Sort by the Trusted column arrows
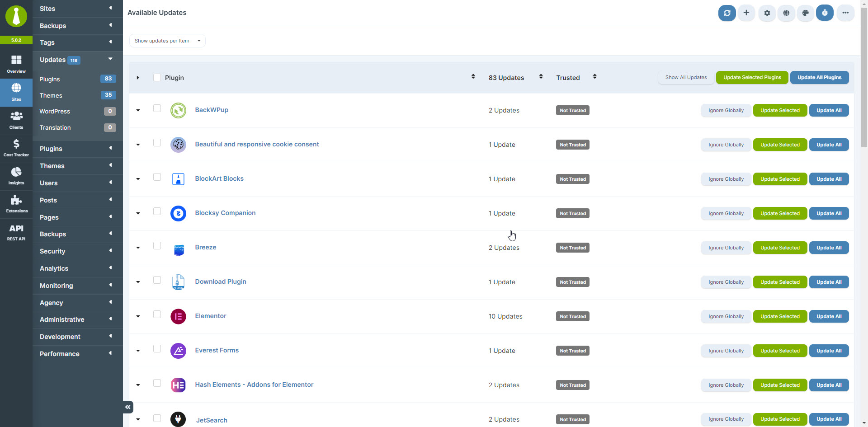Image resolution: width=868 pixels, height=427 pixels. point(595,77)
